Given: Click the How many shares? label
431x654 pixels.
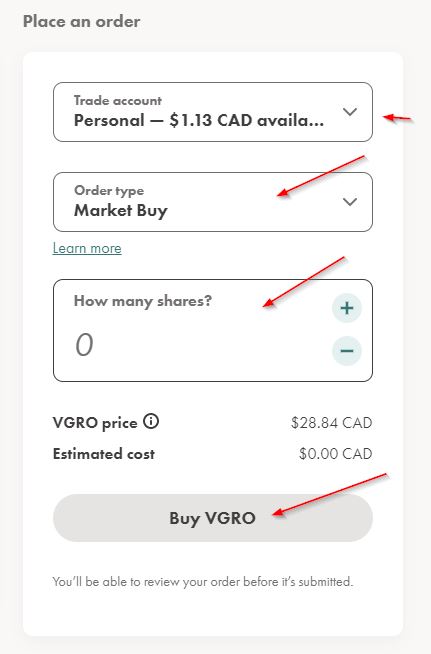Looking at the screenshot, I should [x=143, y=301].
